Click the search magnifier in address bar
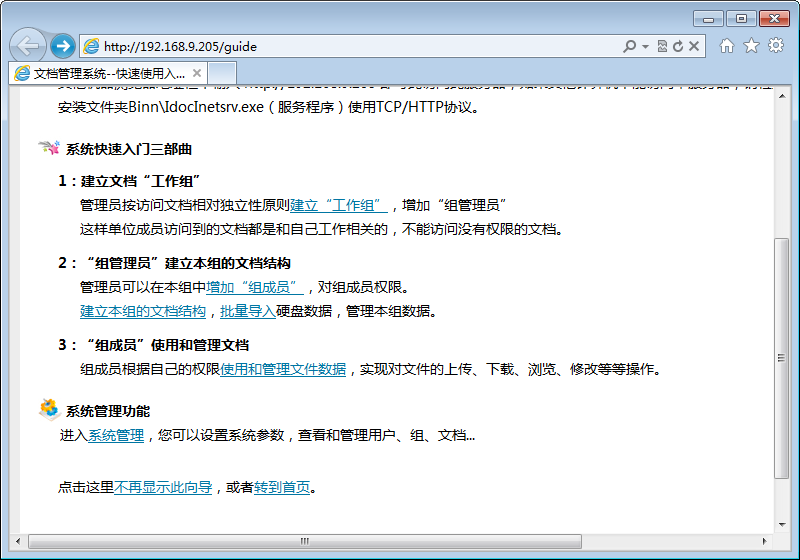The image size is (800, 560). coord(630,46)
